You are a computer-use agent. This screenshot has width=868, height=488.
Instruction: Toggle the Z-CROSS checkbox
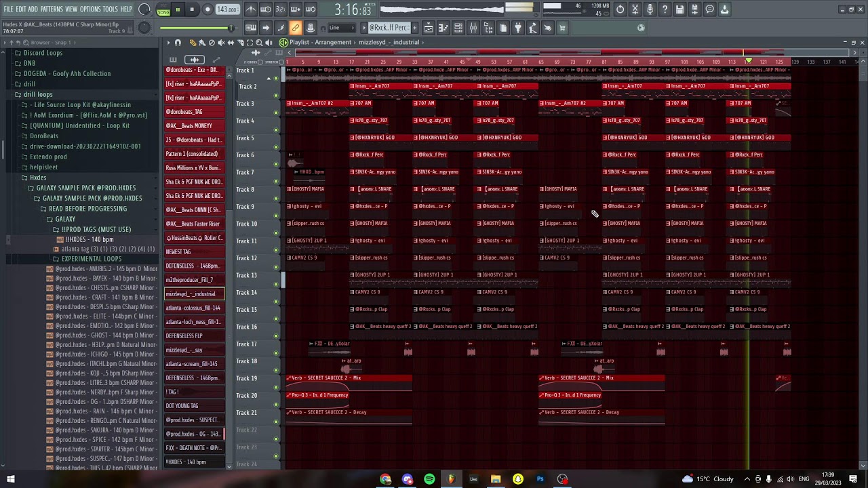260,62
